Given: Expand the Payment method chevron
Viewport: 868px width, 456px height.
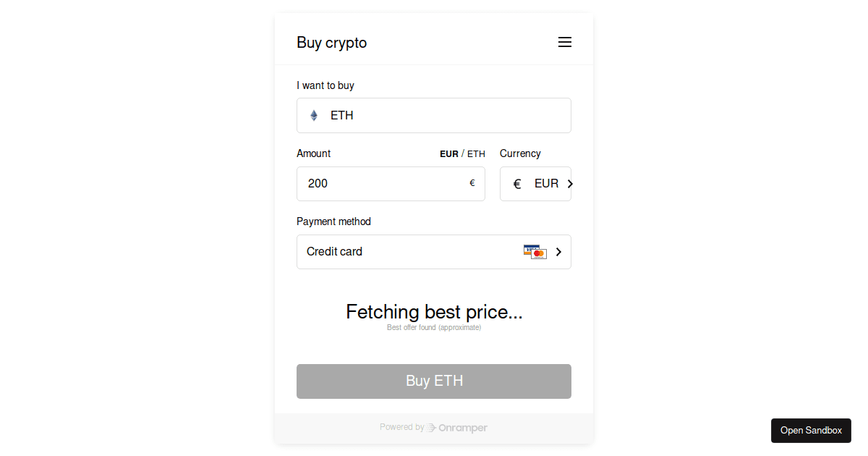Looking at the screenshot, I should tap(558, 252).
